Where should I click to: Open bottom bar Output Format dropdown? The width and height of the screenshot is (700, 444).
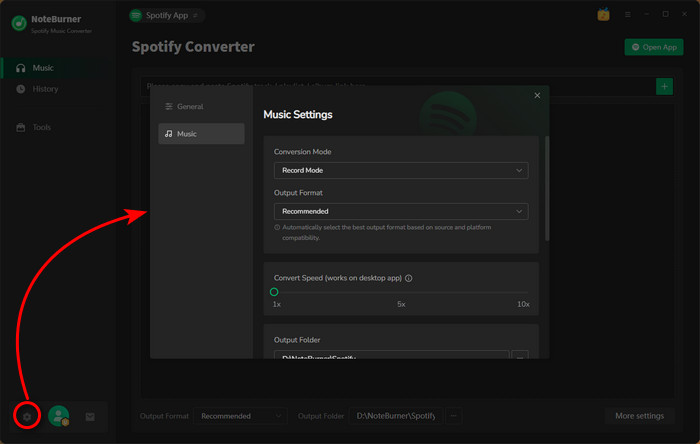(240, 416)
